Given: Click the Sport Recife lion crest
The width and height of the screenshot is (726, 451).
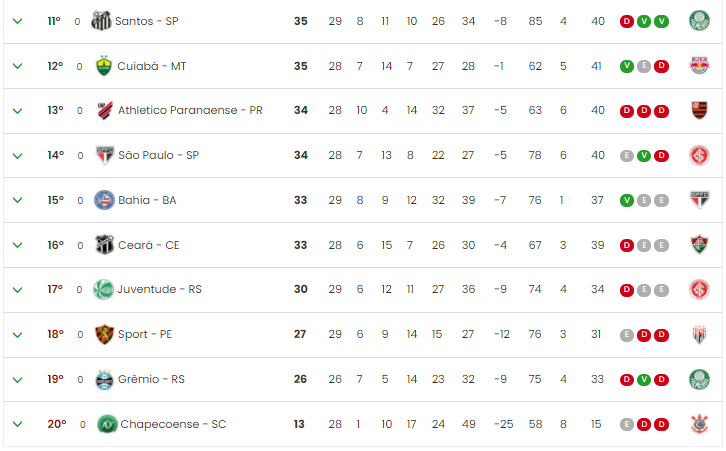Looking at the screenshot, I should pyautogui.click(x=104, y=334).
